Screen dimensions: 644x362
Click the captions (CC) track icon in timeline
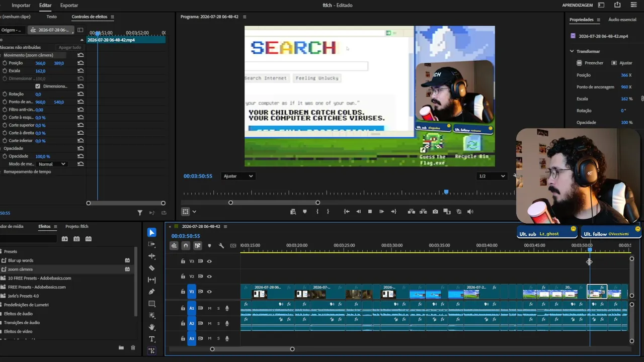[x=233, y=246]
